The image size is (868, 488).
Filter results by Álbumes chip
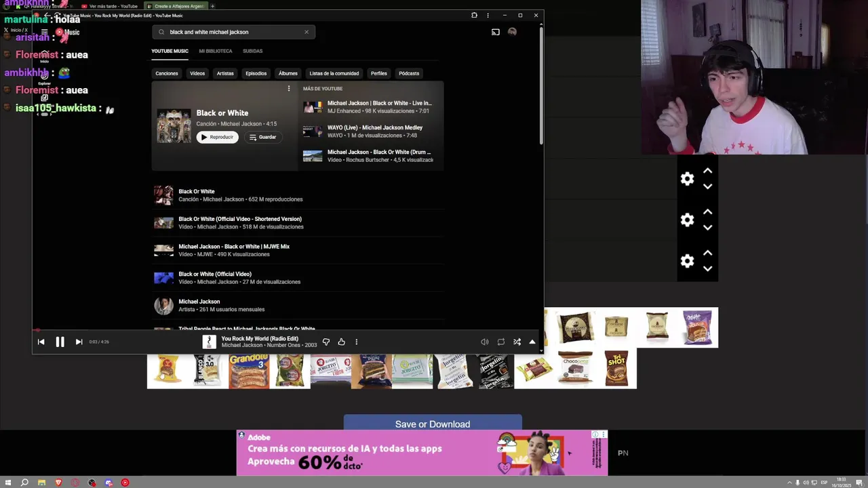pos(288,73)
